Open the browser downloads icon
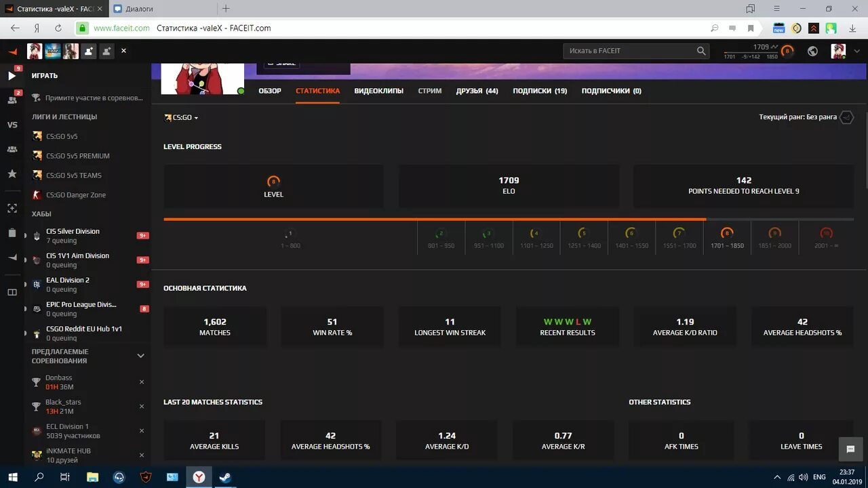 tap(852, 28)
